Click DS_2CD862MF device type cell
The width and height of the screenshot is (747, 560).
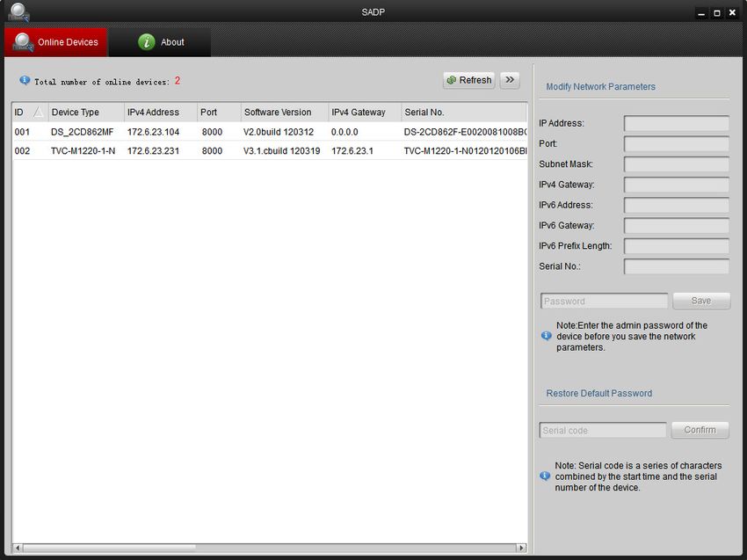82,132
